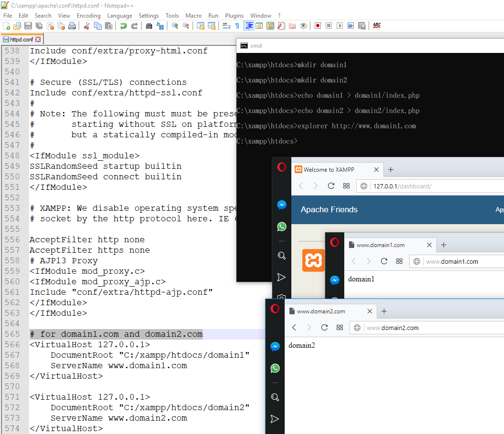
Task: Open the Plugins menu
Action: click(x=234, y=16)
